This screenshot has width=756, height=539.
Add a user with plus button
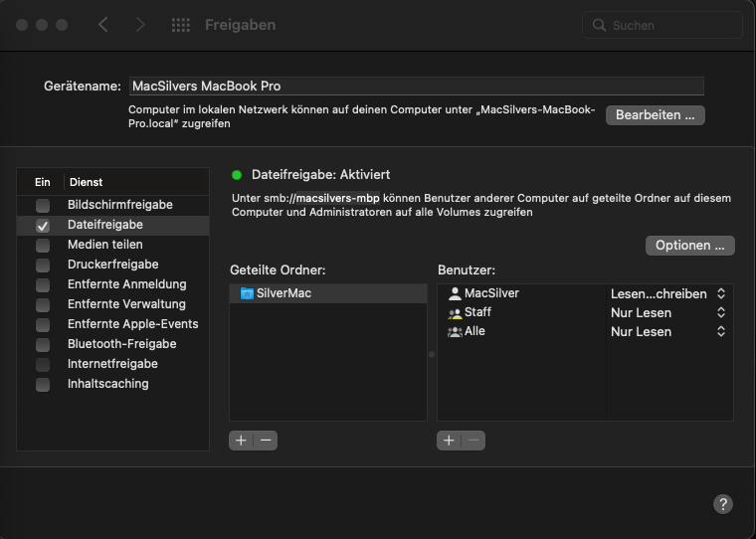[449, 441]
